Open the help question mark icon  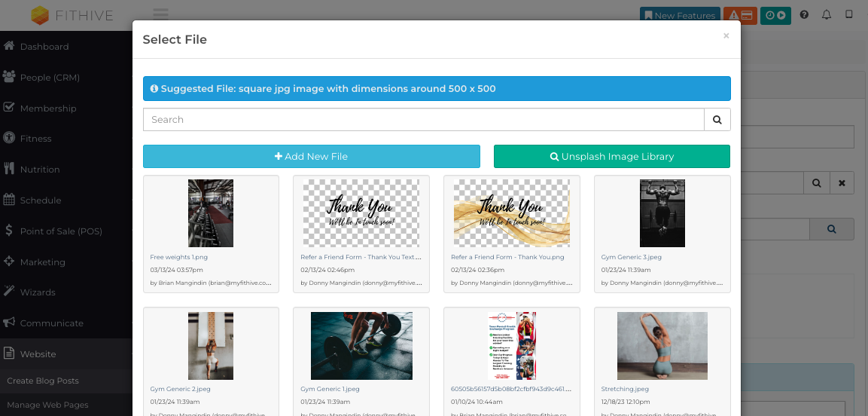pos(804,15)
